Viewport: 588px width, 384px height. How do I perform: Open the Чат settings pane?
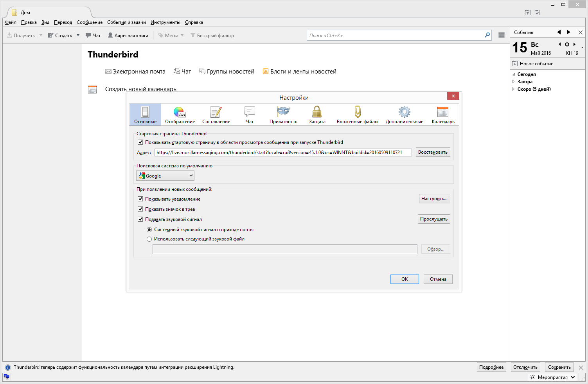(x=250, y=115)
